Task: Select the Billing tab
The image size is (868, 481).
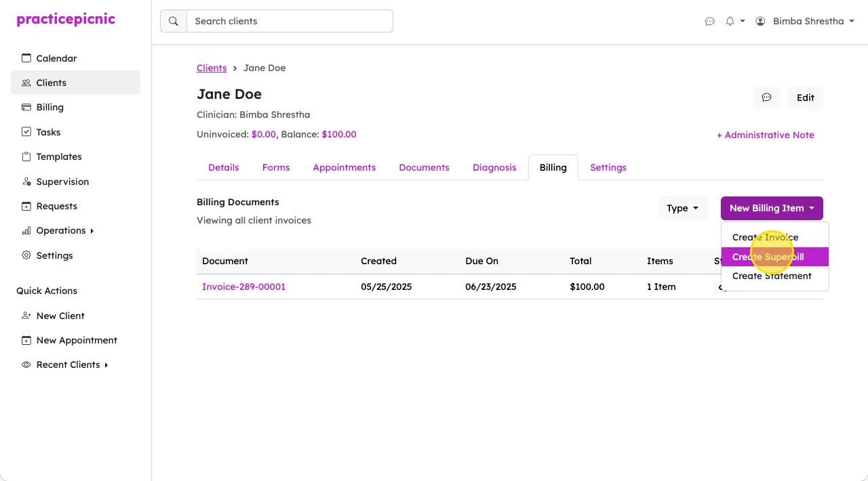Action: pyautogui.click(x=553, y=167)
